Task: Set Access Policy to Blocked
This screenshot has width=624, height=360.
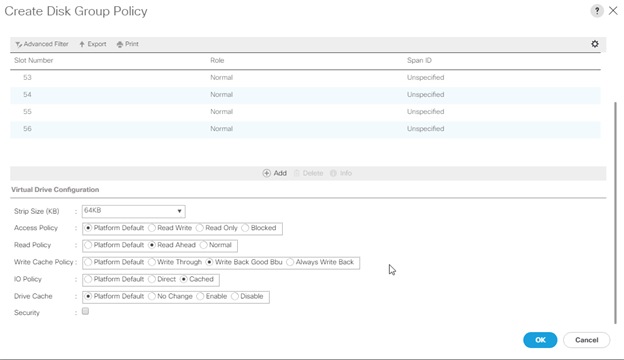Action: click(x=245, y=228)
